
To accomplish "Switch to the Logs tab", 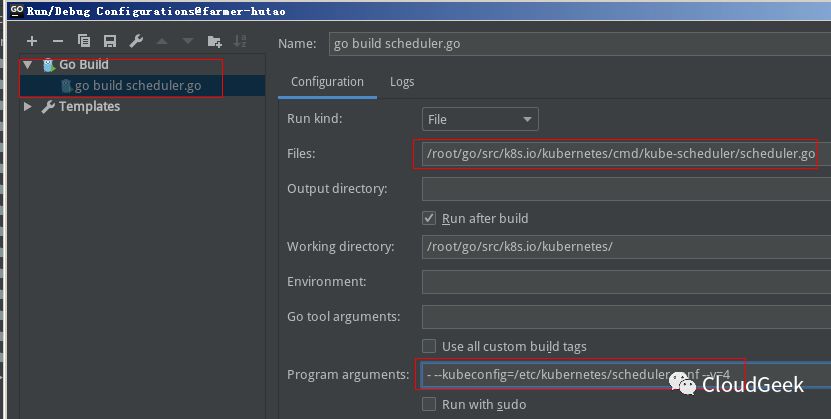I will pos(402,82).
